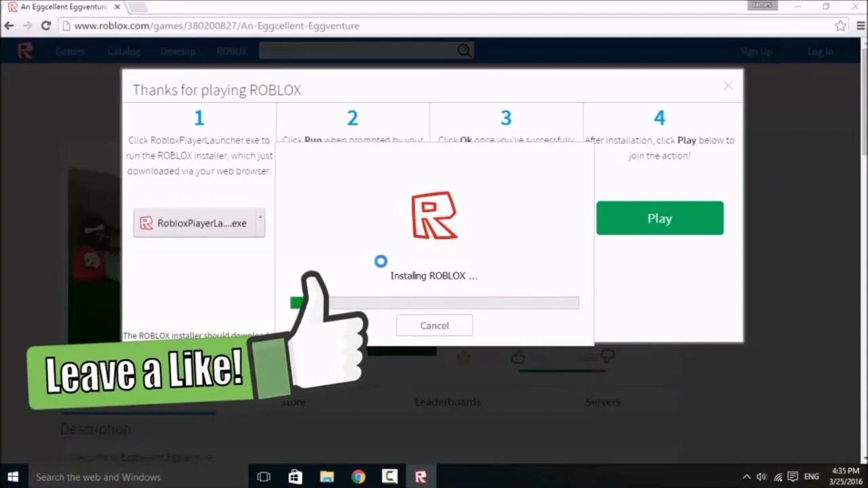Click the installation progress bar
The image size is (868, 488).
pyautogui.click(x=435, y=303)
